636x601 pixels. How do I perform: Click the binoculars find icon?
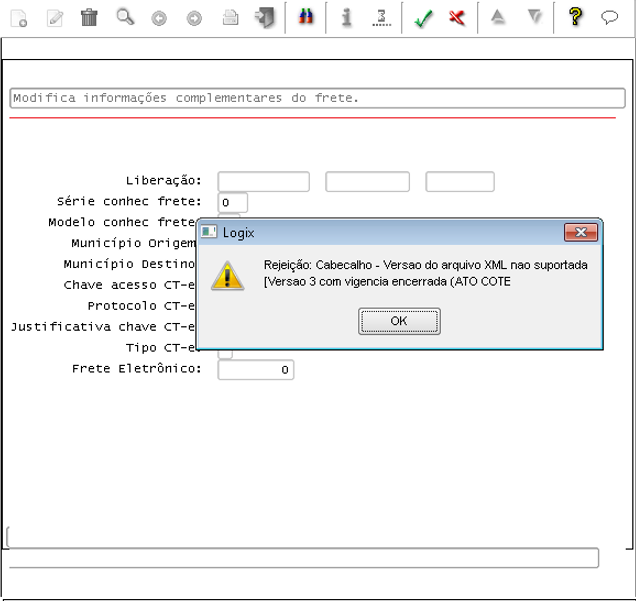305,17
